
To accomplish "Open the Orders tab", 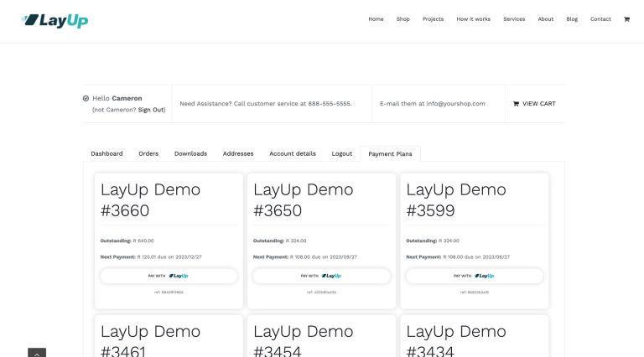I will (x=148, y=153).
